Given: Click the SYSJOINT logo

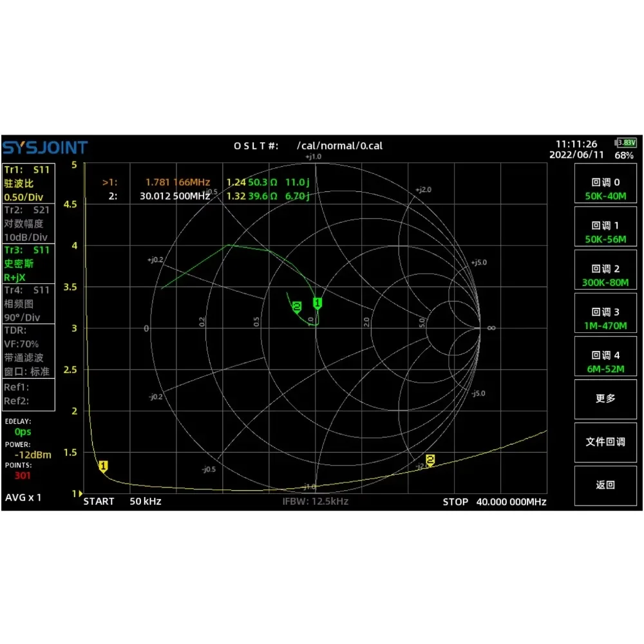Looking at the screenshot, I should [45, 148].
